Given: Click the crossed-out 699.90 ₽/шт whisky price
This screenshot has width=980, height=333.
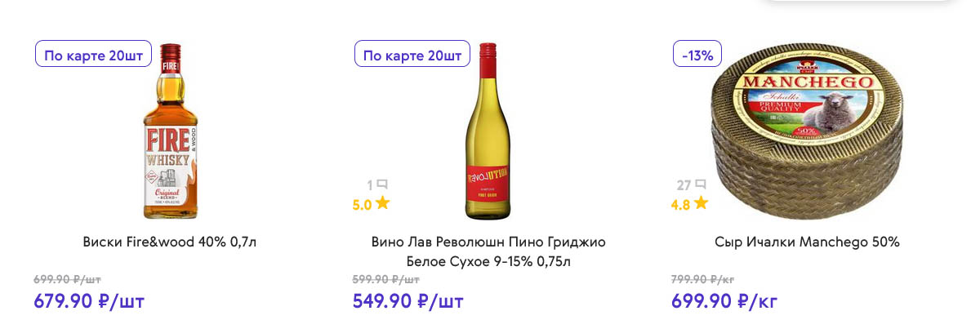Looking at the screenshot, I should tap(67, 279).
